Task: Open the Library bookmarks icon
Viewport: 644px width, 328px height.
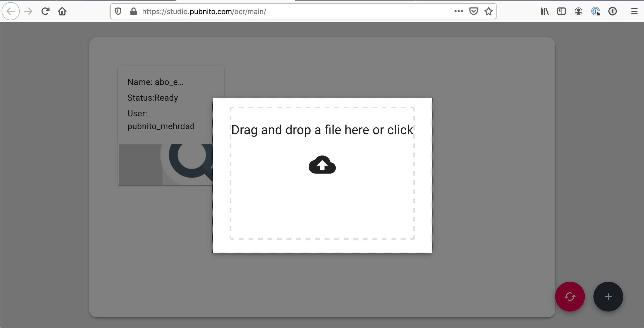Action: pyautogui.click(x=544, y=11)
